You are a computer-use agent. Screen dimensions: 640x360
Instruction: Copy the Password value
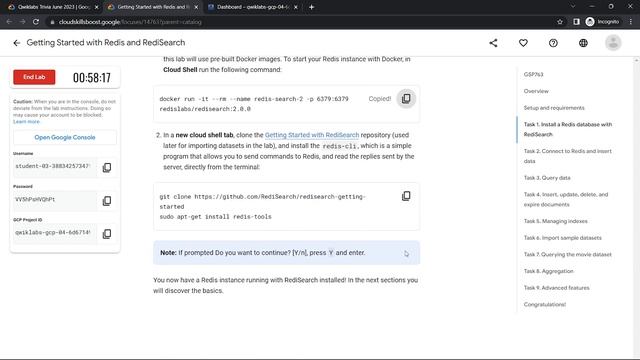click(x=107, y=200)
